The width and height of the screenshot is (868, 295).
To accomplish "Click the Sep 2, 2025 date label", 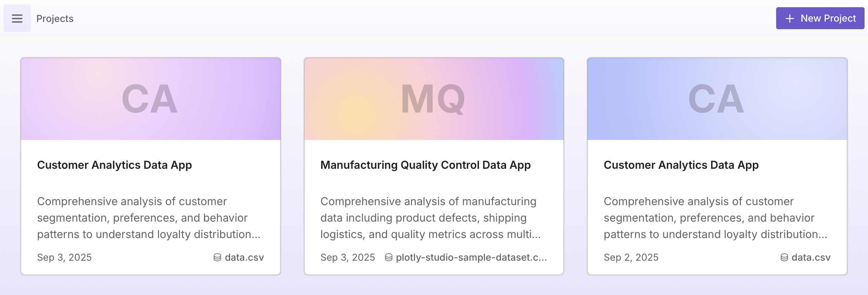I will tap(631, 257).
